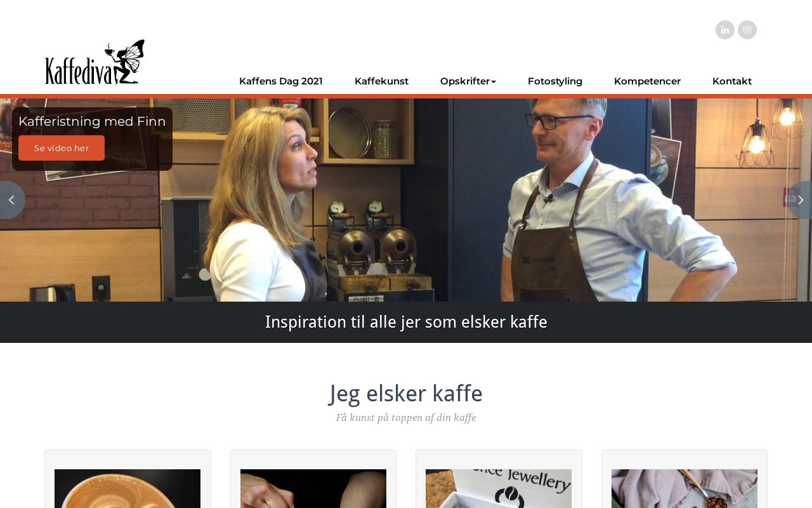This screenshot has width=812, height=508.
Task: Open the second card's dark thumbnail
Action: coord(313,488)
